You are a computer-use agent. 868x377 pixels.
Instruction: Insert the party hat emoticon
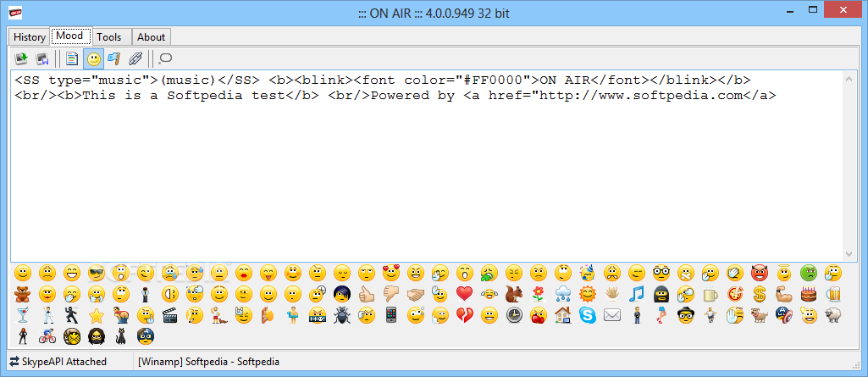click(x=587, y=273)
